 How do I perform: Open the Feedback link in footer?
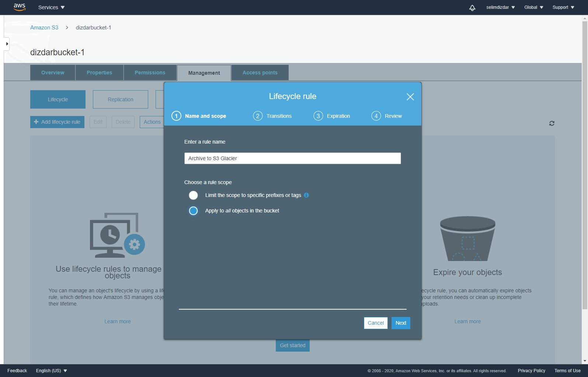pyautogui.click(x=17, y=371)
